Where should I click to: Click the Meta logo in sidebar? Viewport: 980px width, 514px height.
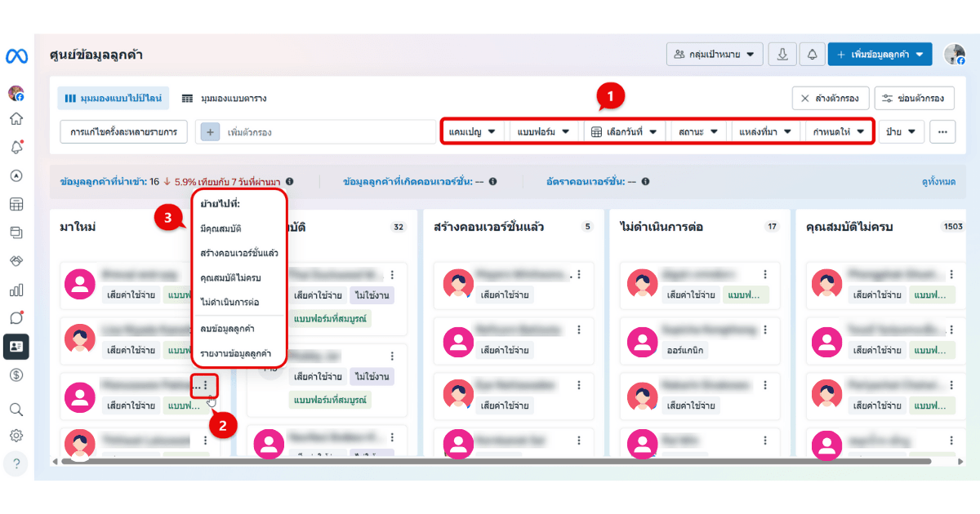pos(16,56)
